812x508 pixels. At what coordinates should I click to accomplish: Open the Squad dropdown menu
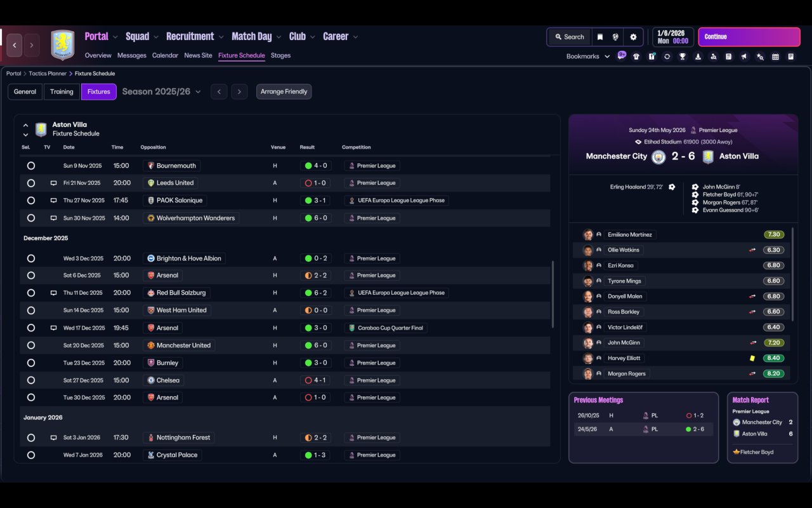click(142, 37)
